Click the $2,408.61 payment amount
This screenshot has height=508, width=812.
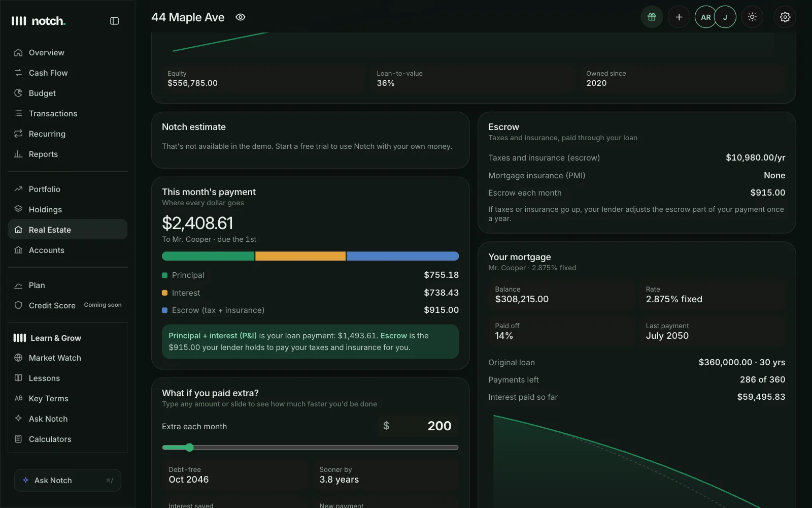point(197,223)
